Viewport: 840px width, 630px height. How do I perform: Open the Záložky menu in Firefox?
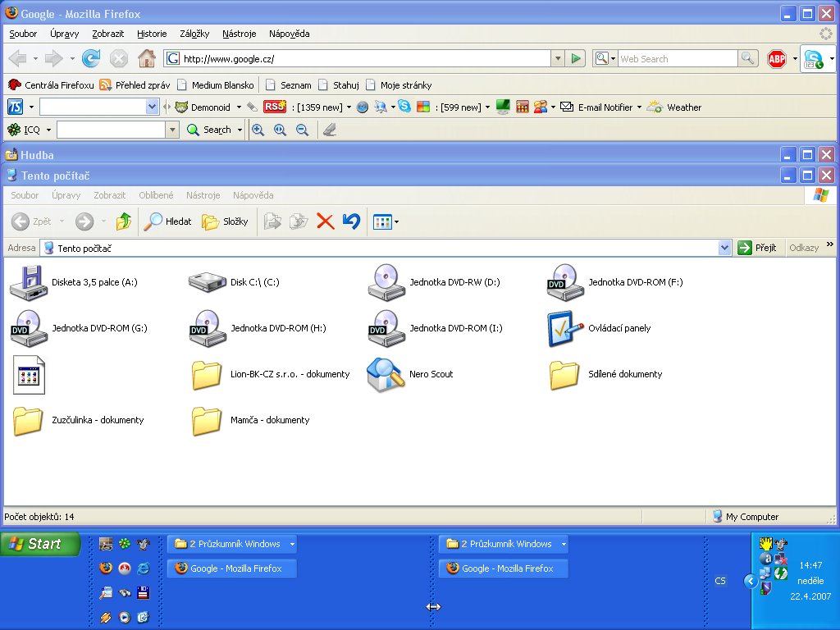(194, 34)
